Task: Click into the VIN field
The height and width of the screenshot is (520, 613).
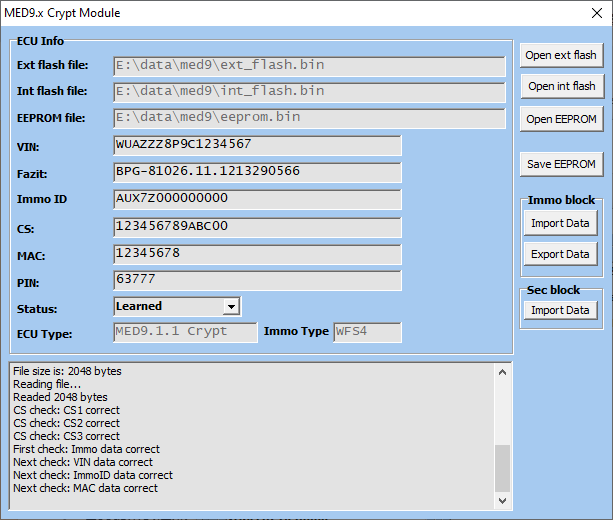Action: point(257,145)
